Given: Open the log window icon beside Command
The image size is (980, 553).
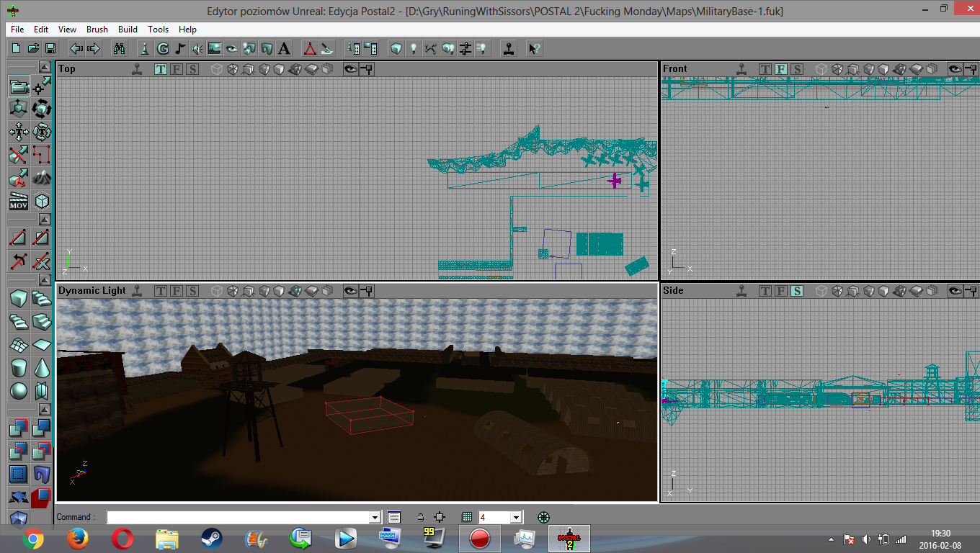Looking at the screenshot, I should click(393, 517).
